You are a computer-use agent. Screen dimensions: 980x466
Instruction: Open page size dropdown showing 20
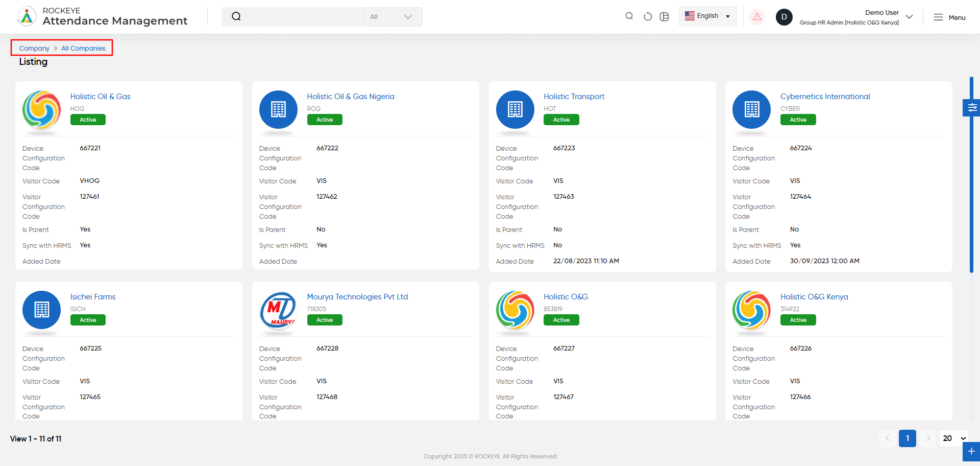(x=954, y=438)
